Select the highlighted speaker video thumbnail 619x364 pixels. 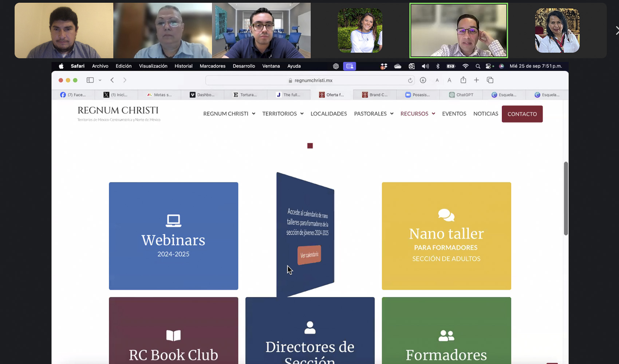coord(458,31)
